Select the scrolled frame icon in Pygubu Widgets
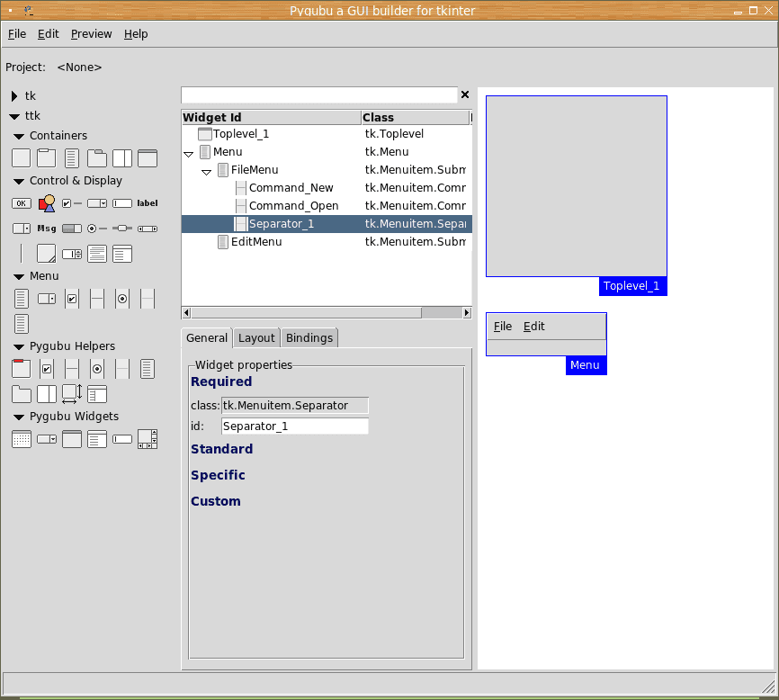The width and height of the screenshot is (779, 700). point(148,439)
